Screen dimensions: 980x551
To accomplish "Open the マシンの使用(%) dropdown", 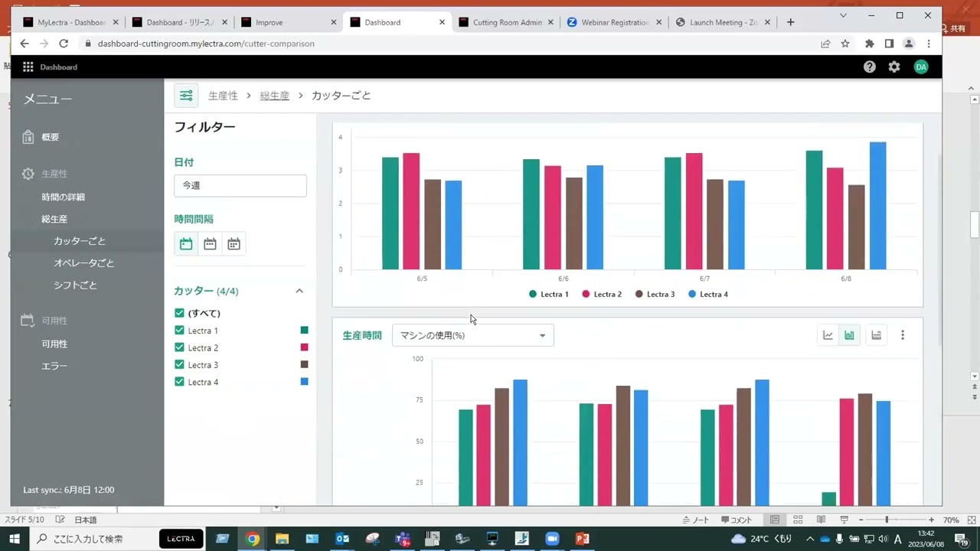I will point(472,335).
